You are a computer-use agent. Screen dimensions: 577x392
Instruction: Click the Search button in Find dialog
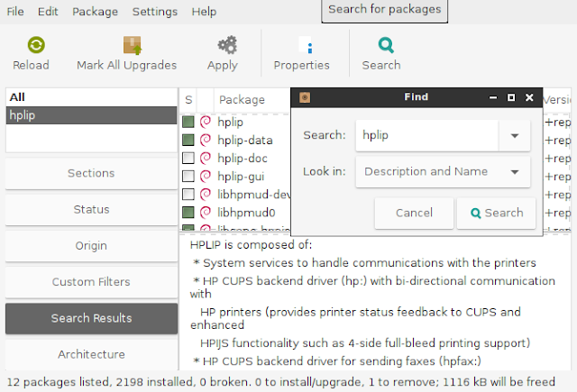(x=496, y=213)
